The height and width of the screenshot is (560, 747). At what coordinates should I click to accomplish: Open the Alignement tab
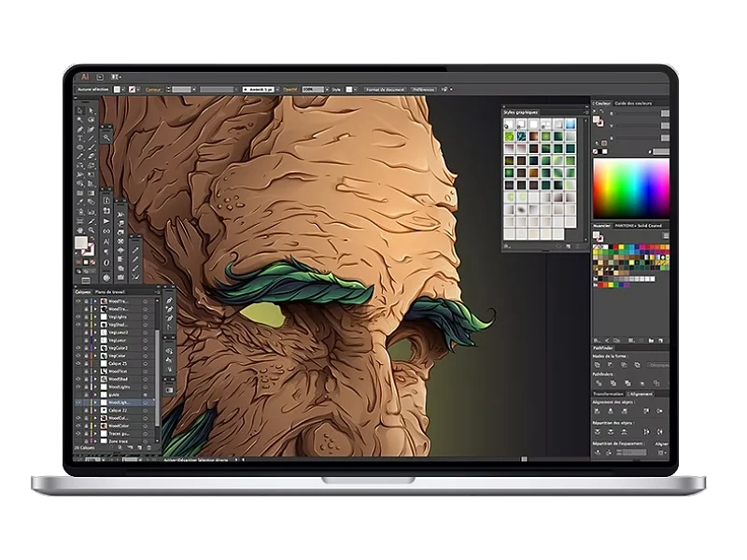641,392
